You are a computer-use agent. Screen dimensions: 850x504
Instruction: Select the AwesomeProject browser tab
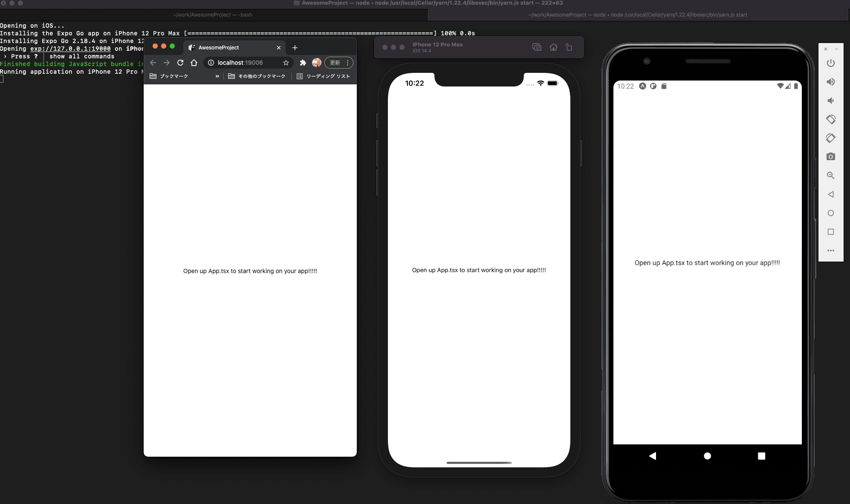coord(219,48)
